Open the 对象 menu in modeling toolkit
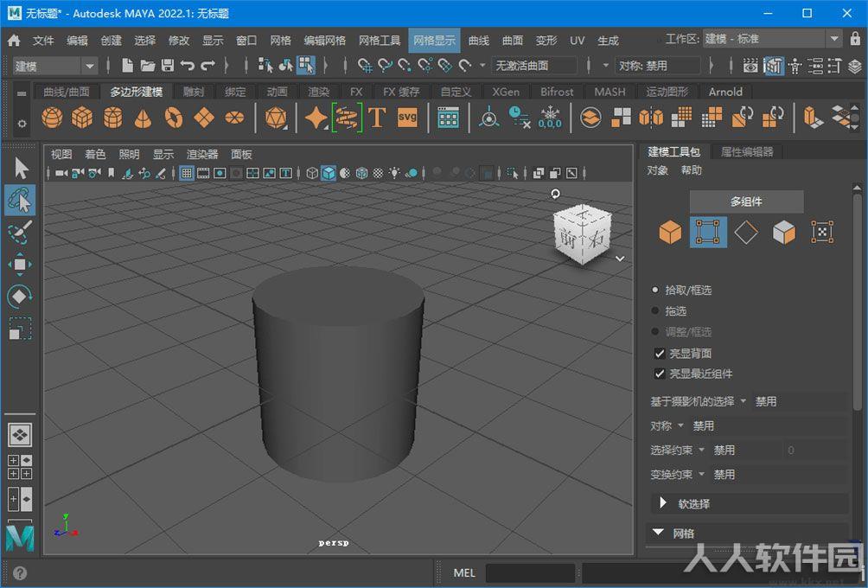This screenshot has width=868, height=588. pos(658,170)
